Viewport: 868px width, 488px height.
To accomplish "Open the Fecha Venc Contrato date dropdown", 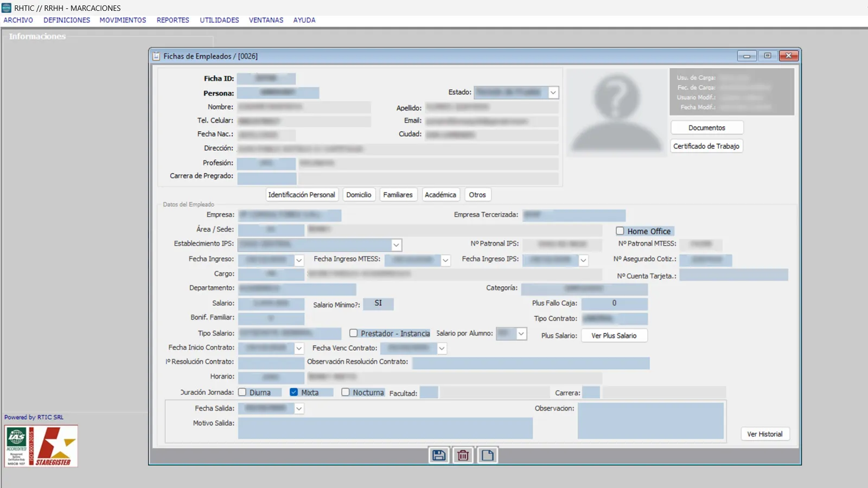I will pyautogui.click(x=442, y=348).
